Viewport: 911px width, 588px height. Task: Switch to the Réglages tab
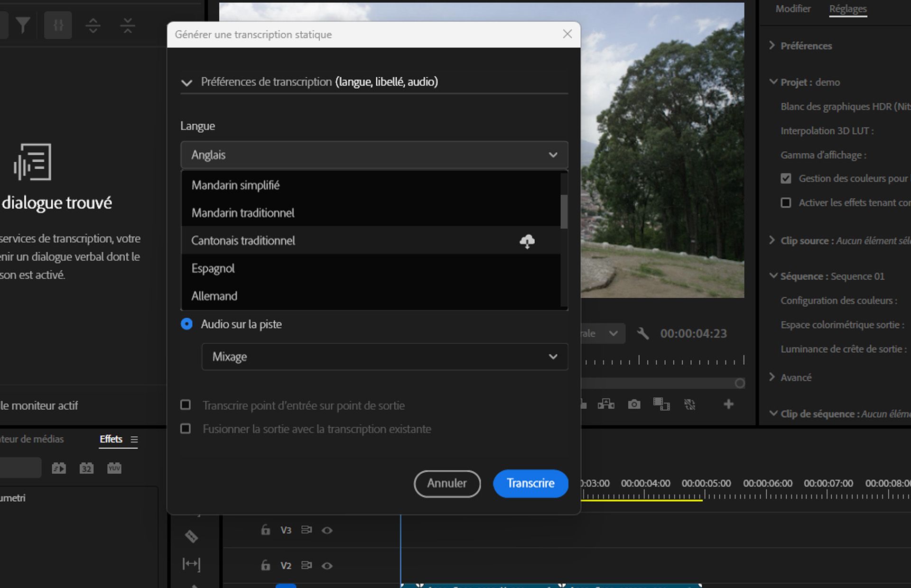click(x=848, y=9)
